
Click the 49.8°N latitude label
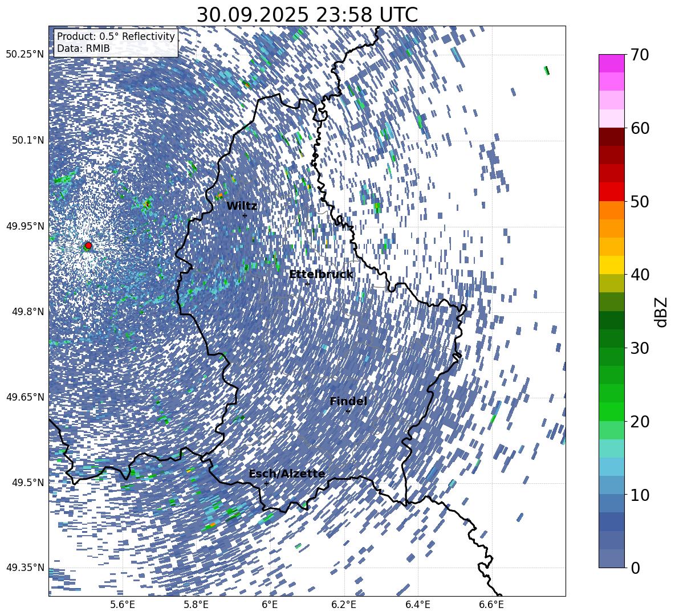[x=27, y=312]
